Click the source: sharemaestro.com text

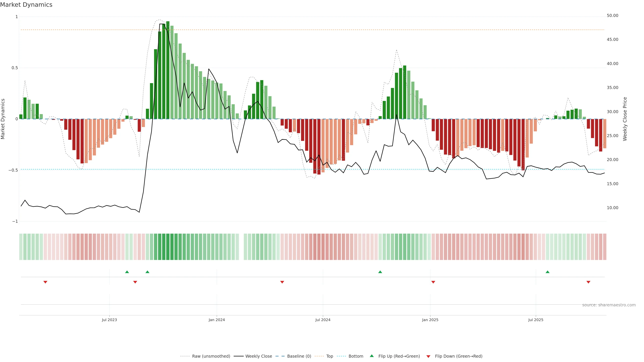(x=608, y=305)
